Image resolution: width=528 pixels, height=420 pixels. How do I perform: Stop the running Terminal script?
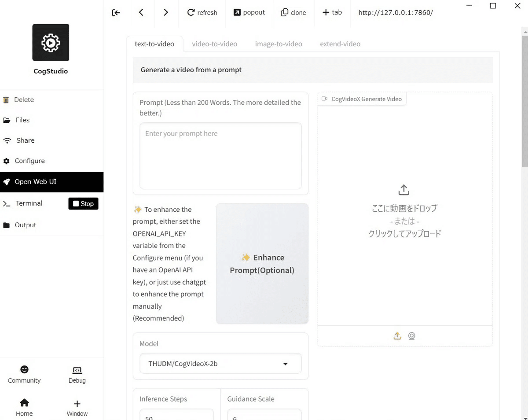83,204
